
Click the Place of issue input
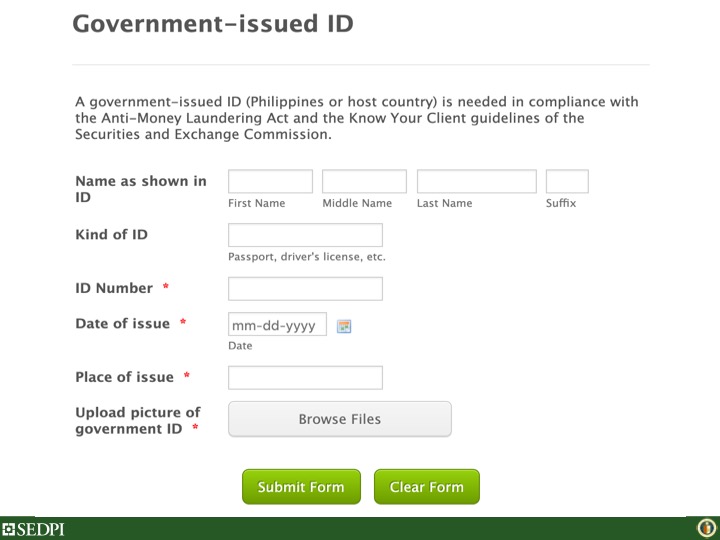[x=305, y=378]
